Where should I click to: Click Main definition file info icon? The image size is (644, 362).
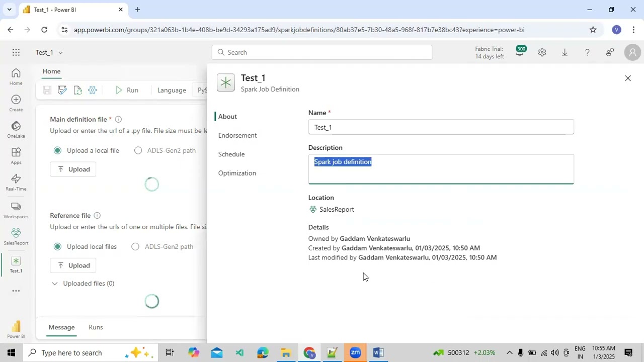[118, 119]
